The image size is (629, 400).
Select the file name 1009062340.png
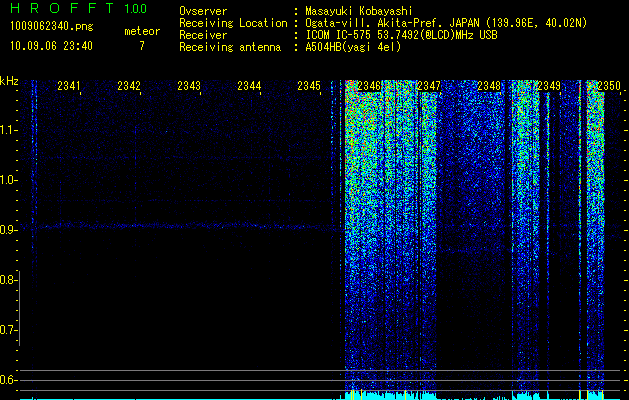52,26
